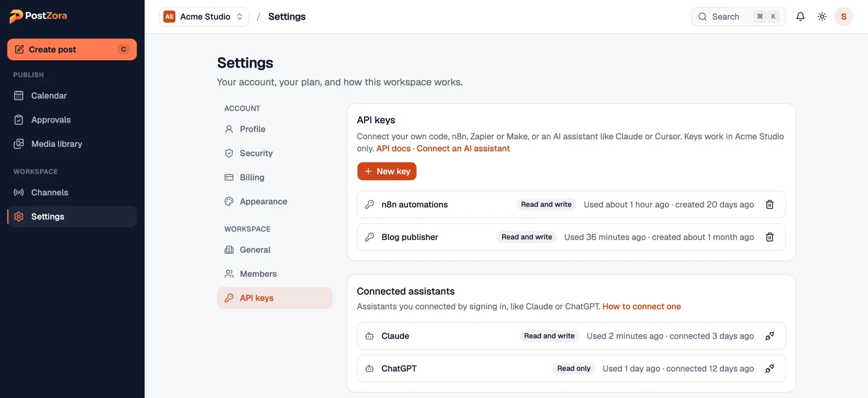Toggle the light/dark theme sun icon
The width and height of the screenshot is (868, 398).
click(x=822, y=16)
